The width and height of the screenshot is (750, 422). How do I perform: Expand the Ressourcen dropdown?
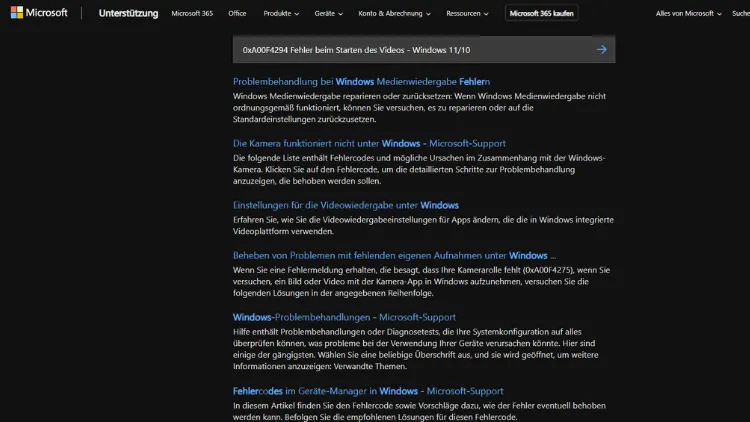coord(467,13)
